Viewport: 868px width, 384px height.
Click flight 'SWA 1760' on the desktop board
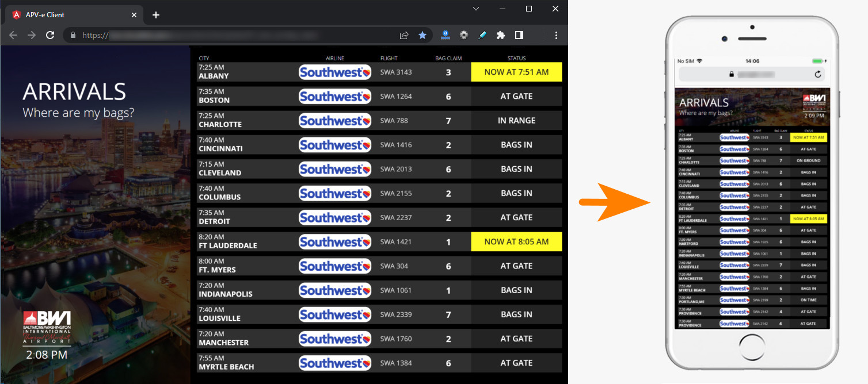point(396,339)
